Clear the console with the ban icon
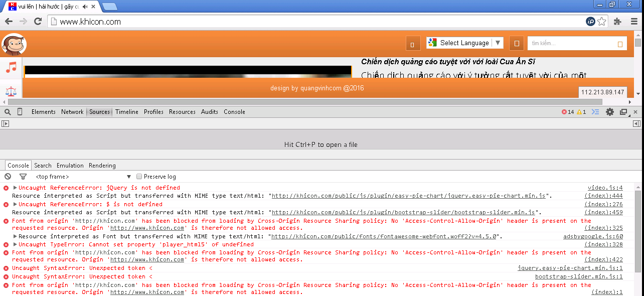Viewport: 644px width, 296px height. pos(8,177)
